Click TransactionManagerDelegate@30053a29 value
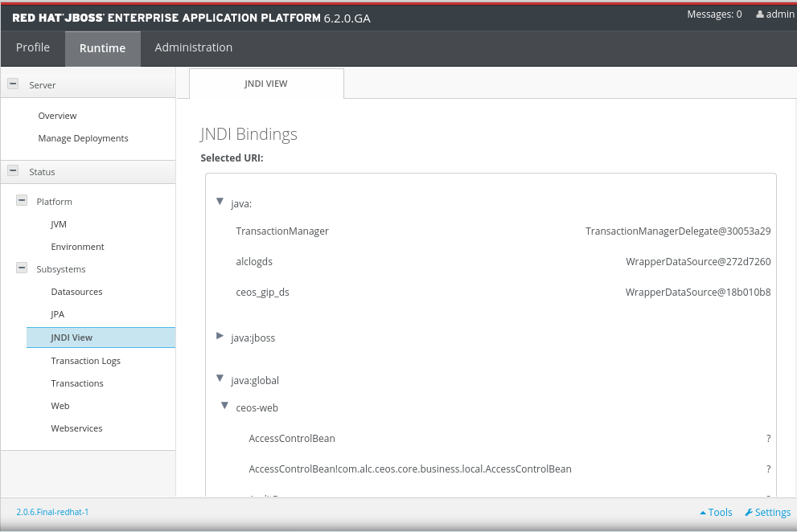 (x=678, y=231)
